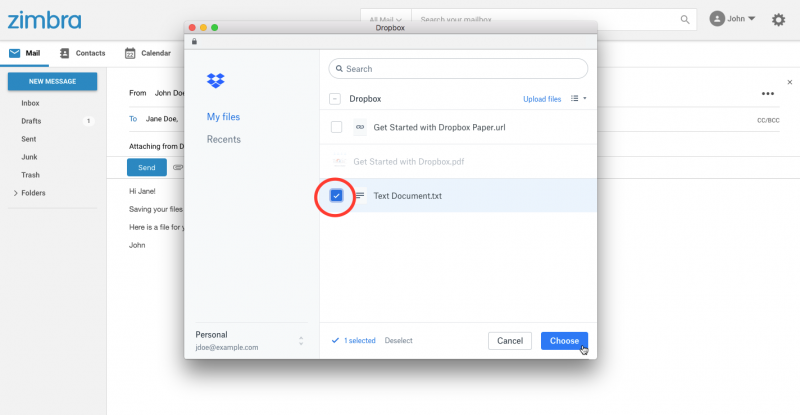Click the Drafts unread count badge
This screenshot has width=800, height=415.
[88, 121]
